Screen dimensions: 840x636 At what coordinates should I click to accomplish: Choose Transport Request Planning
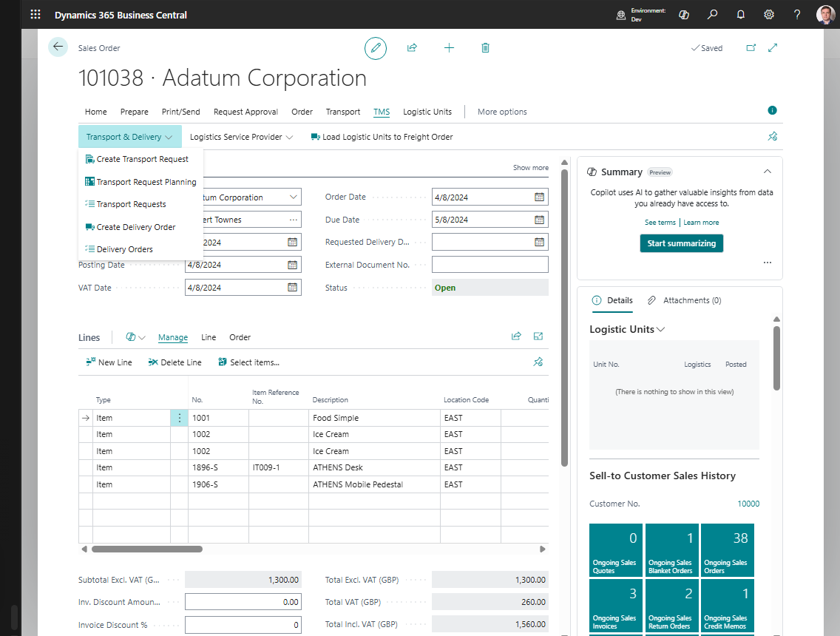141,182
